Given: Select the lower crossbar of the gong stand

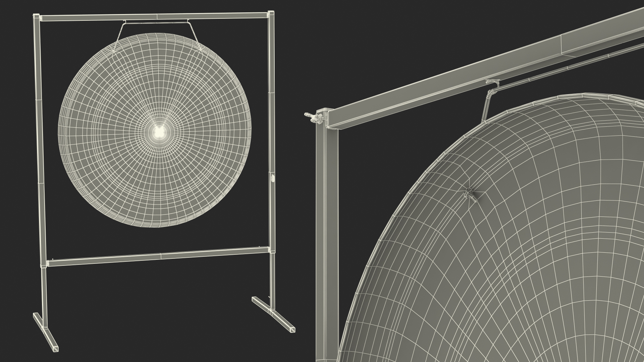Looking at the screenshot, I should 159,257.
